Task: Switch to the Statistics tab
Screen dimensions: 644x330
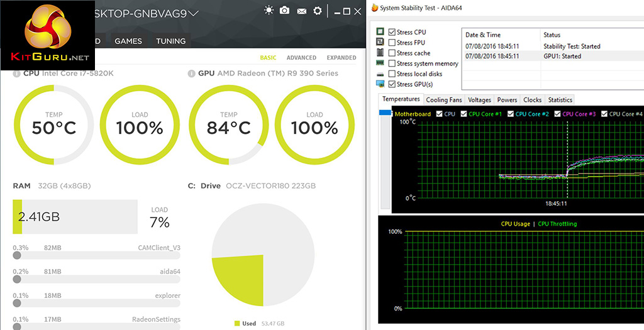Action: tap(560, 100)
